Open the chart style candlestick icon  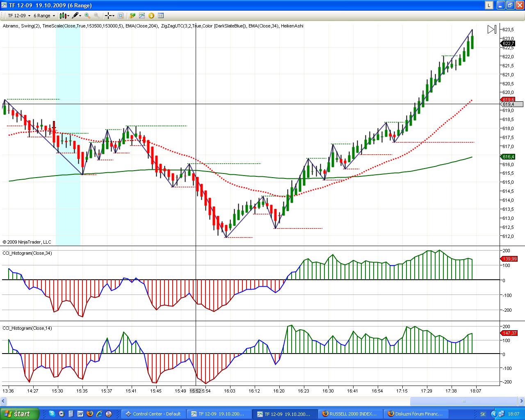63,16
